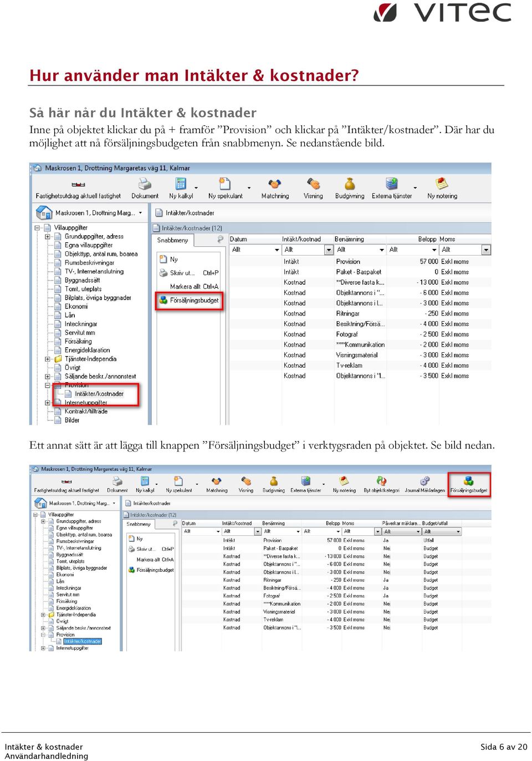Click Försäljningsbudget toolbar button in lower screenshot
Screen dimensions: 532x761
click(469, 484)
